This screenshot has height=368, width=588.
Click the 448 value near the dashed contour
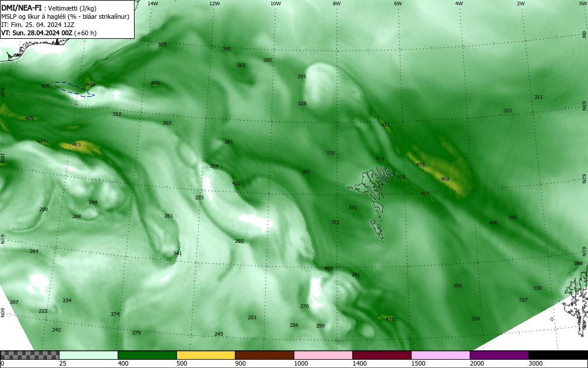click(91, 85)
